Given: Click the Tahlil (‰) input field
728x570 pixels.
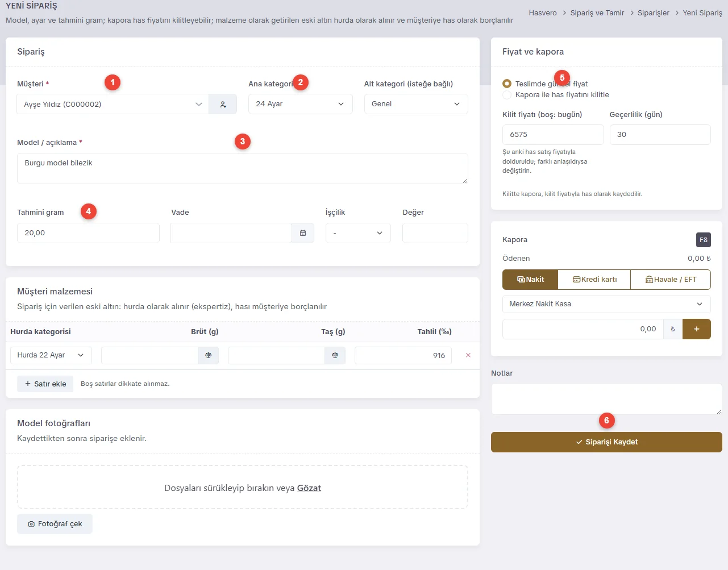Looking at the screenshot, I should coord(403,355).
